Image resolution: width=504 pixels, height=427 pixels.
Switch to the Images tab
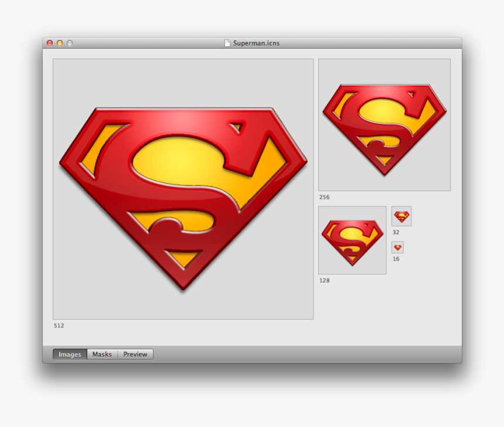point(70,354)
